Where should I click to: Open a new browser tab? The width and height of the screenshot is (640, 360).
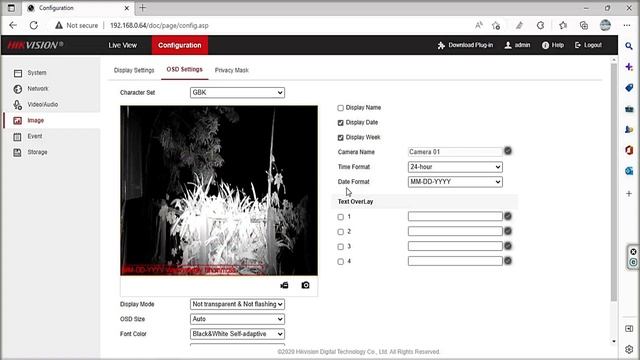tap(143, 8)
